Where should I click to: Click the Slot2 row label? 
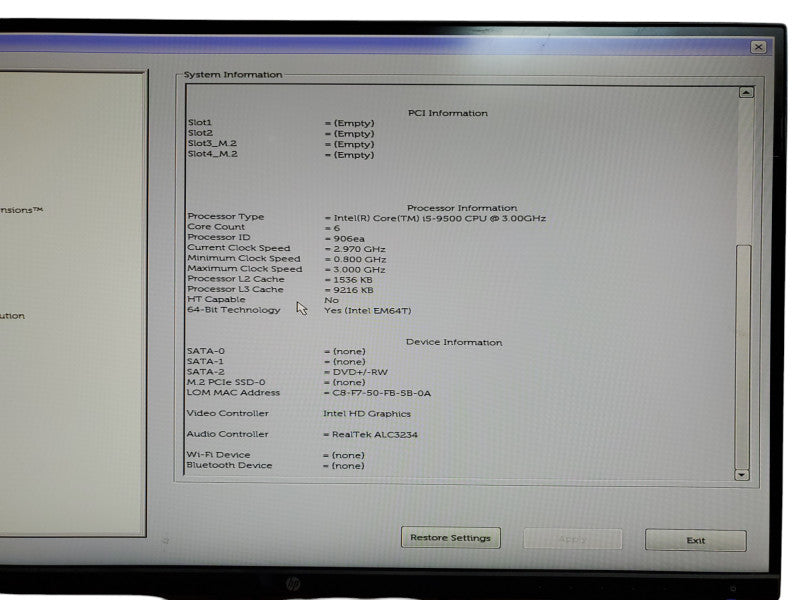pyautogui.click(x=200, y=133)
